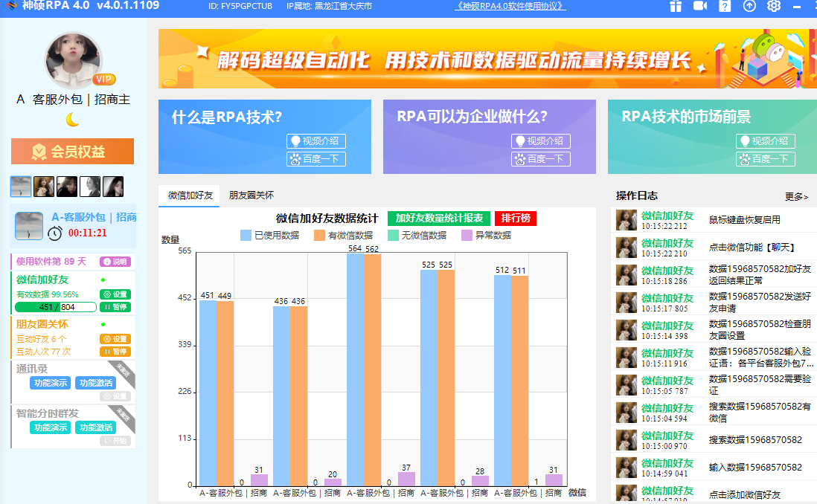This screenshot has width=817, height=504.
Task: Click the clock timer icon beside 00:11:21
Action: point(55,233)
